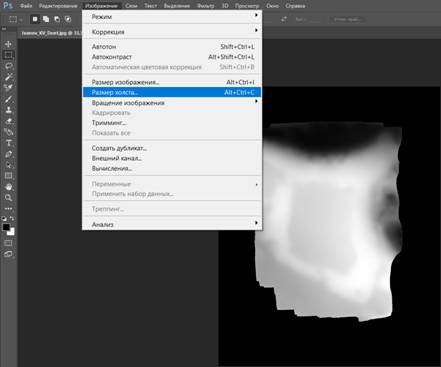Screen dimensions: 441x367
Task: Select the Pen tool
Action: point(8,154)
